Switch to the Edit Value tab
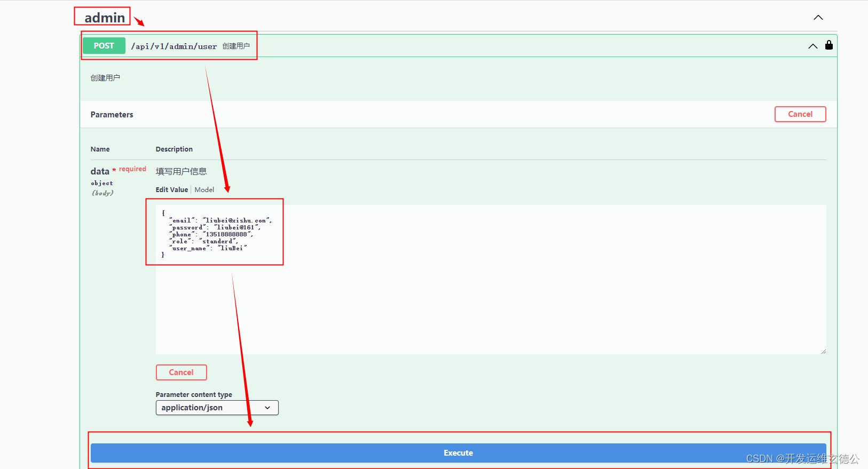This screenshot has width=868, height=469. (172, 190)
